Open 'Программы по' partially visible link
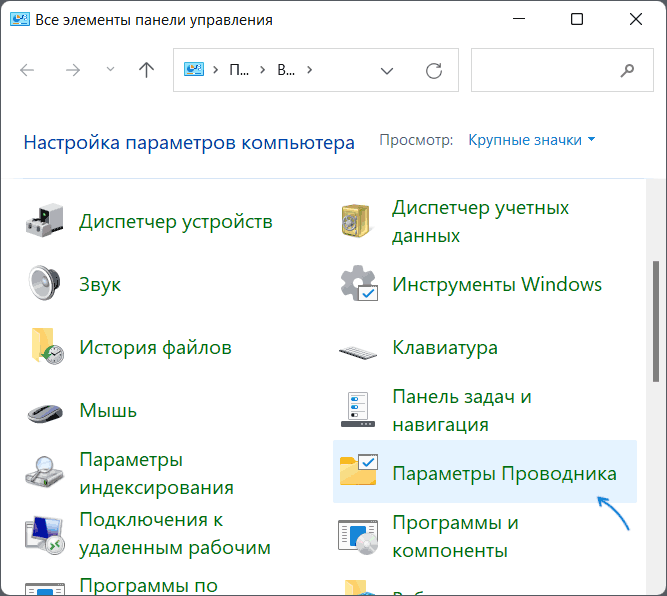 pos(148,585)
